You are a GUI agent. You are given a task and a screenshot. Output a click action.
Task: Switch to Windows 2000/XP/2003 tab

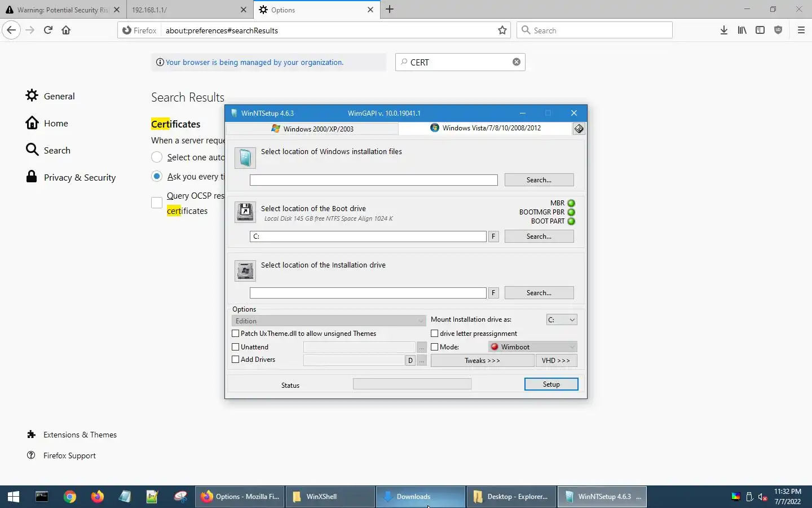(x=312, y=129)
